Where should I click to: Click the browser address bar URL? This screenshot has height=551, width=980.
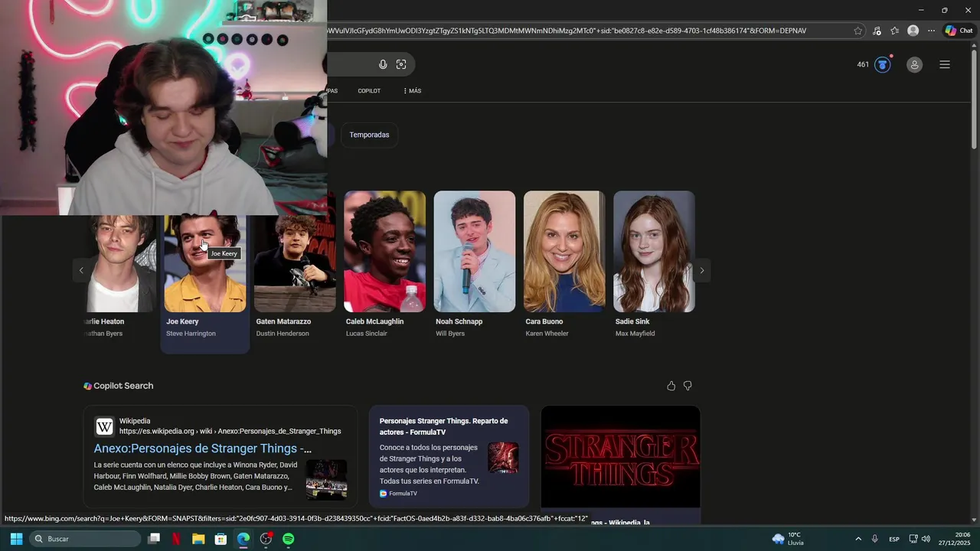[x=567, y=31]
